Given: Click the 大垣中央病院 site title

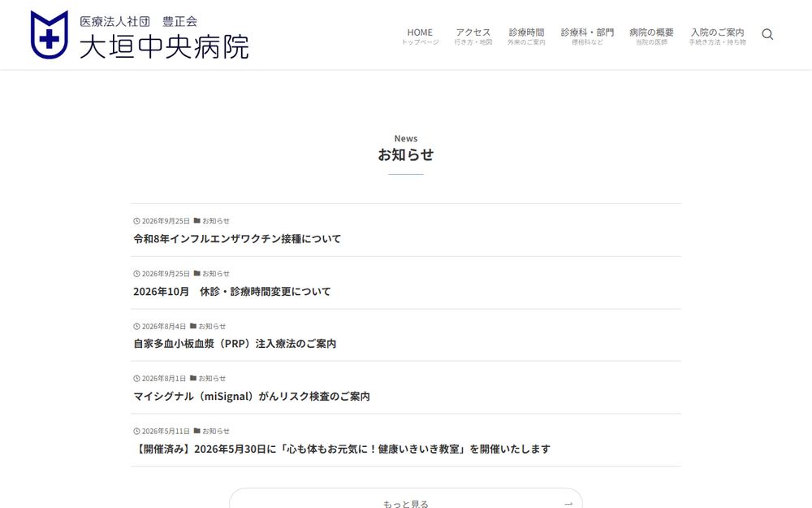Looking at the screenshot, I should tap(164, 46).
